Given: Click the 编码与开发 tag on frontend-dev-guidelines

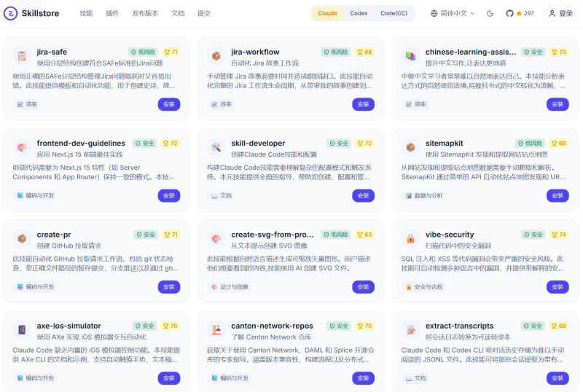Looking at the screenshot, I should 35,195.
